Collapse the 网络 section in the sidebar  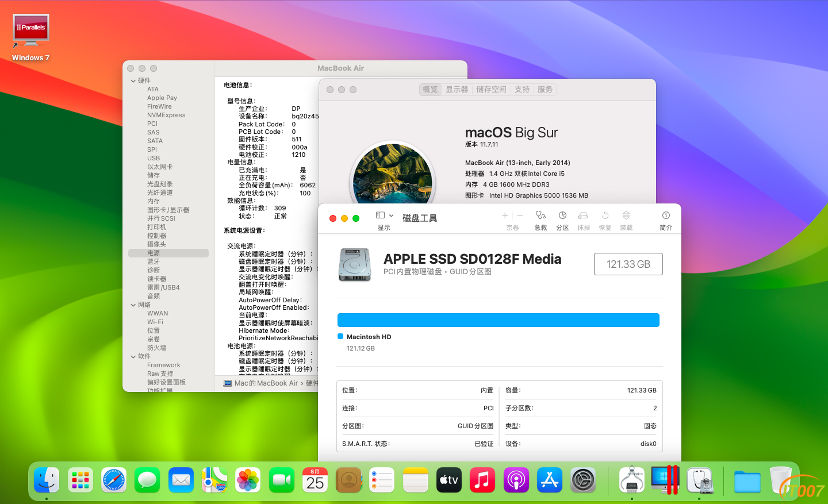pos(133,305)
